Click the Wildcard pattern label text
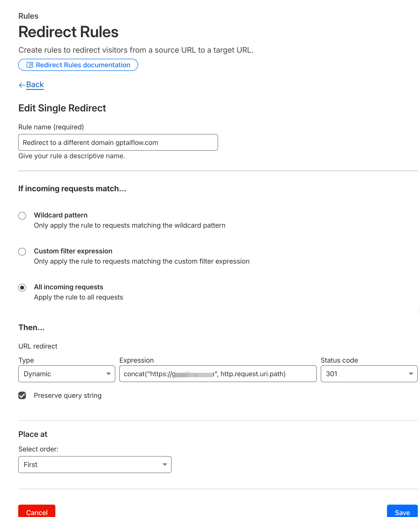This screenshot has height=517, width=420. (x=61, y=215)
